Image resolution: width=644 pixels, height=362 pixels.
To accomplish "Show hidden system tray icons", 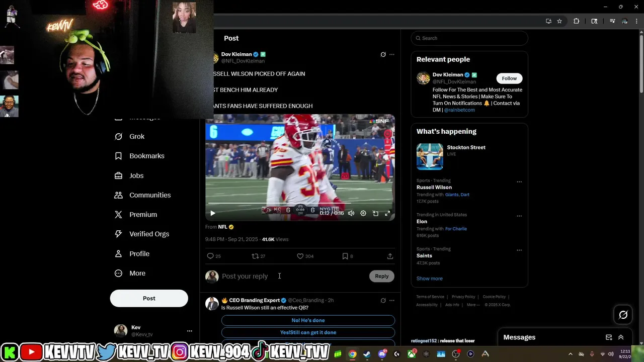I will coord(571,354).
